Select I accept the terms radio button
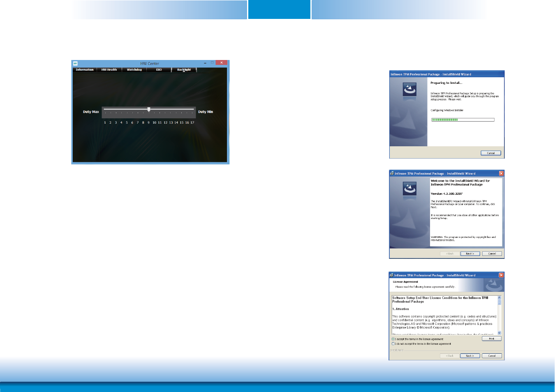 point(393,339)
